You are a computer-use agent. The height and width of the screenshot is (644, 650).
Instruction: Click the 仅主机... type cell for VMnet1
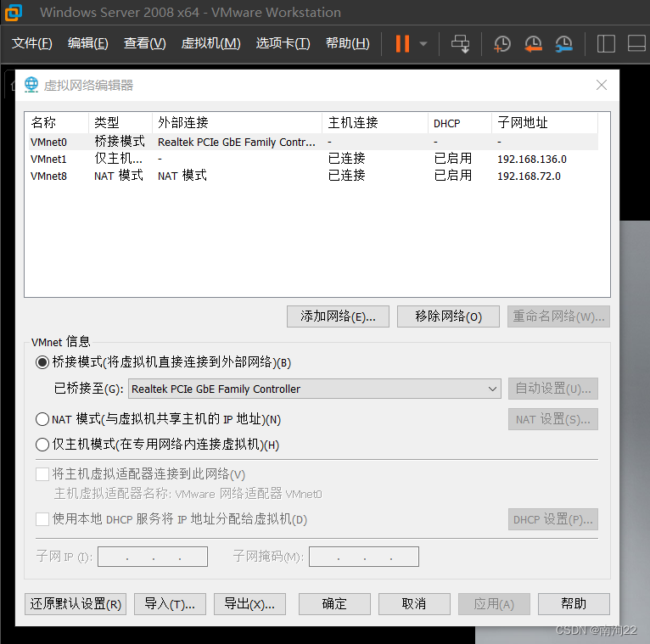click(x=118, y=159)
